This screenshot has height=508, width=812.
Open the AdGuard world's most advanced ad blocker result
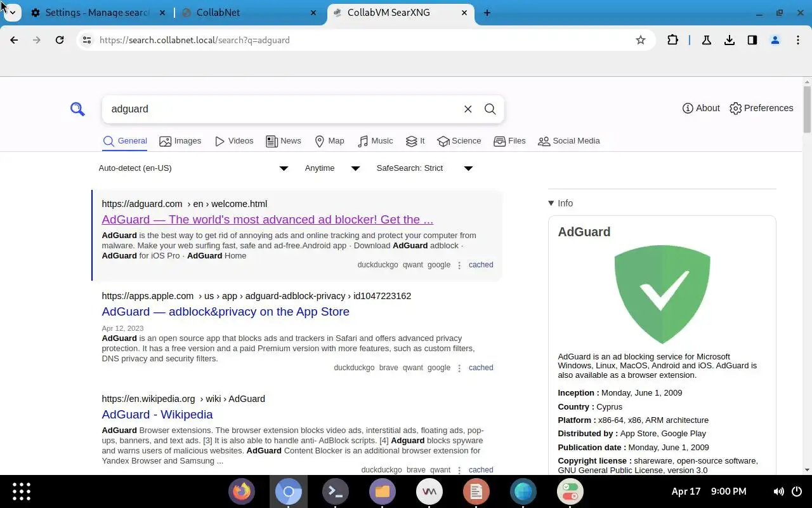coord(267,220)
